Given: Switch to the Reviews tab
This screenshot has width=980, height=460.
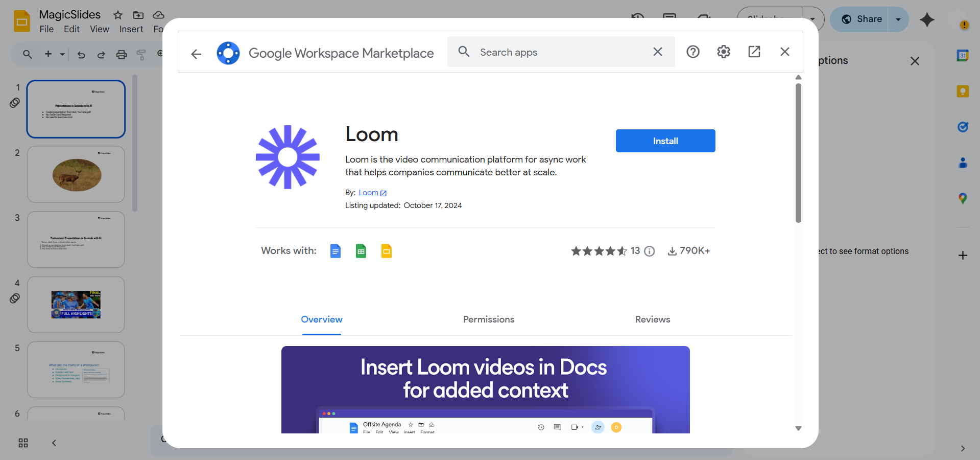Looking at the screenshot, I should (x=652, y=319).
